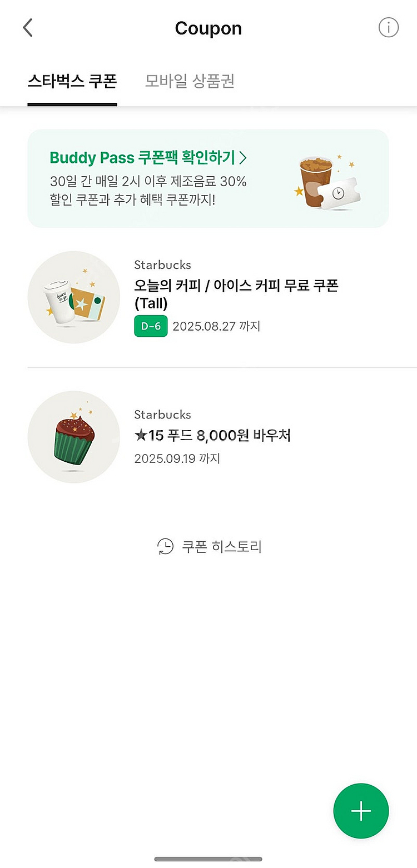
Task: Tap the home indicator bar
Action: click(x=209, y=859)
